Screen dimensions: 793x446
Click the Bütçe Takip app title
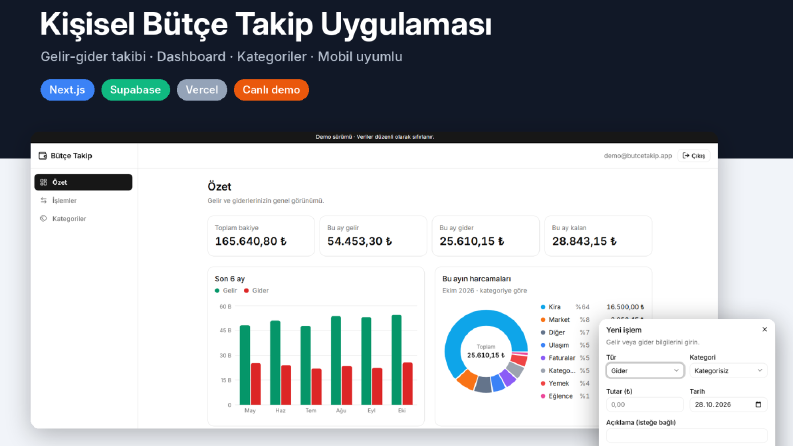point(71,156)
